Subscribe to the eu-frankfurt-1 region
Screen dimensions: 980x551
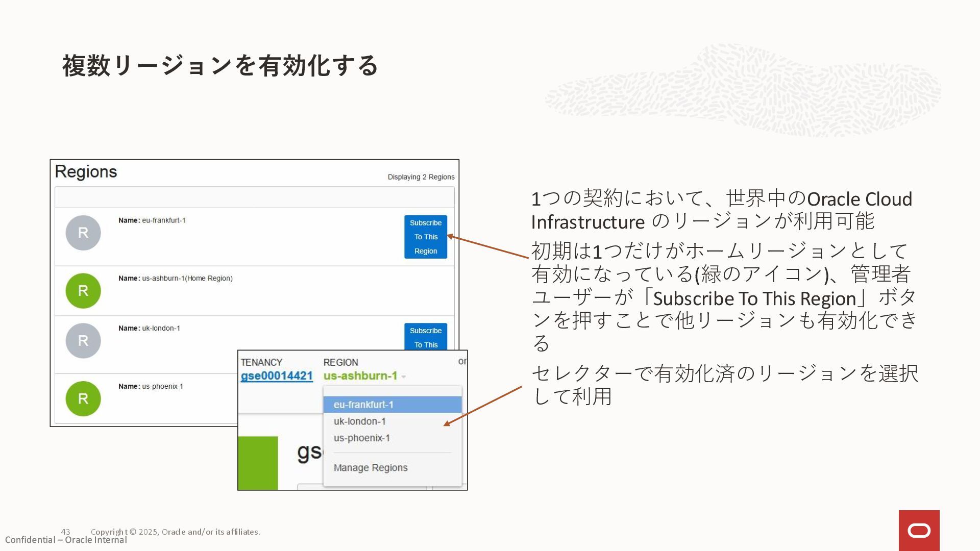tap(426, 237)
